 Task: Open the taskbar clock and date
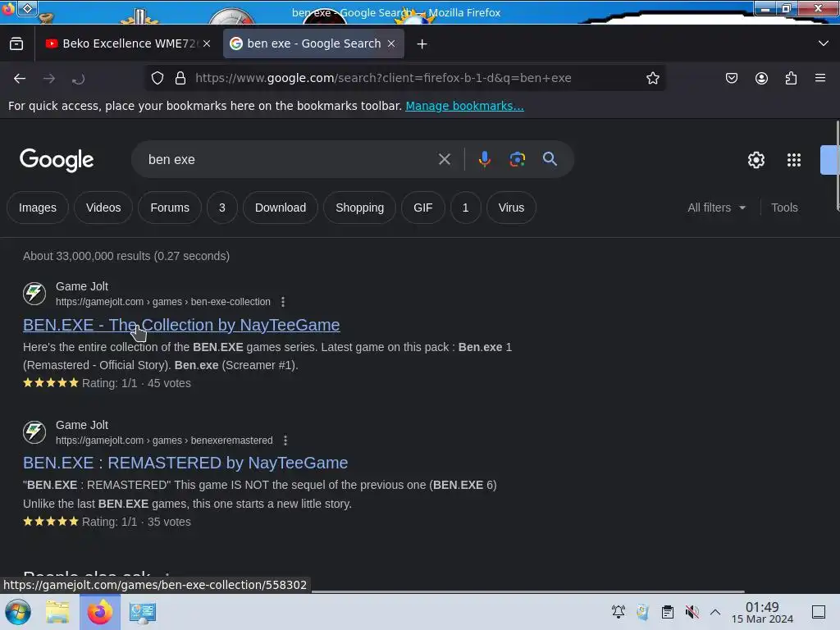point(762,612)
